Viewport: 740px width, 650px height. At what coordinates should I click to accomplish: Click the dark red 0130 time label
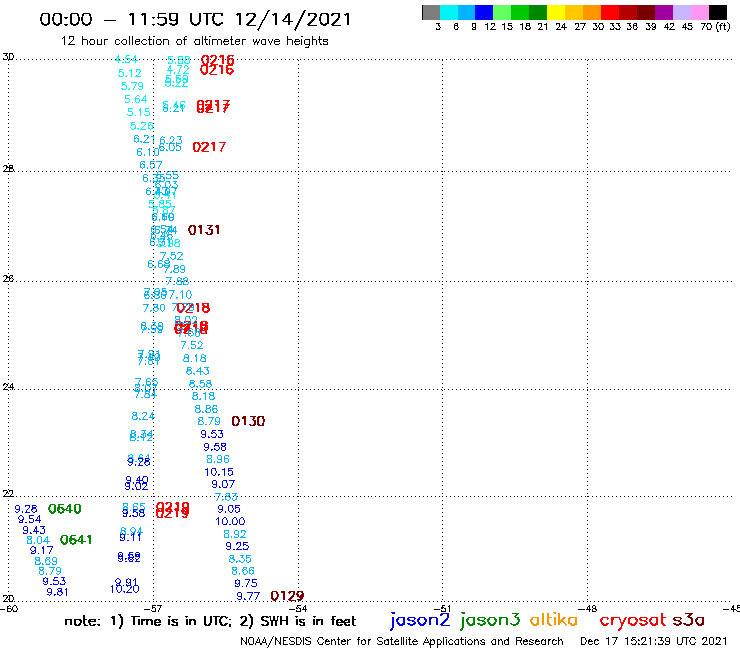[x=248, y=421]
